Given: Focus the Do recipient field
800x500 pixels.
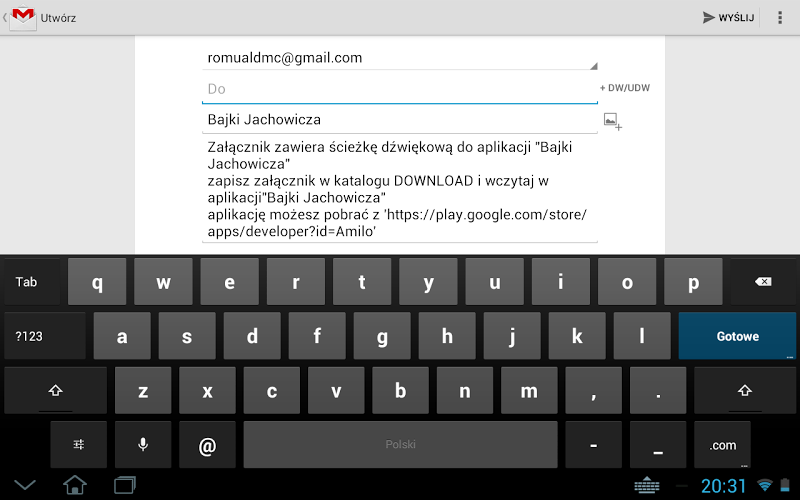Looking at the screenshot, I should [400, 89].
